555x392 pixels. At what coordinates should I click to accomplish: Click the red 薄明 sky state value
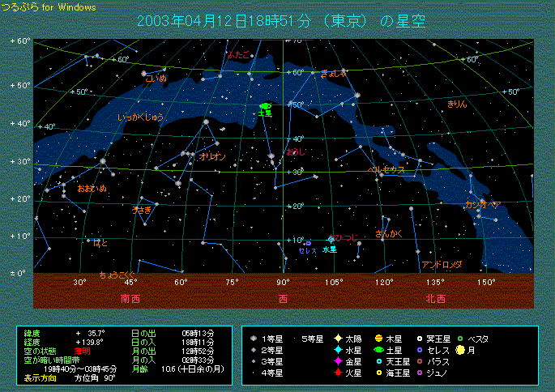coord(83,351)
